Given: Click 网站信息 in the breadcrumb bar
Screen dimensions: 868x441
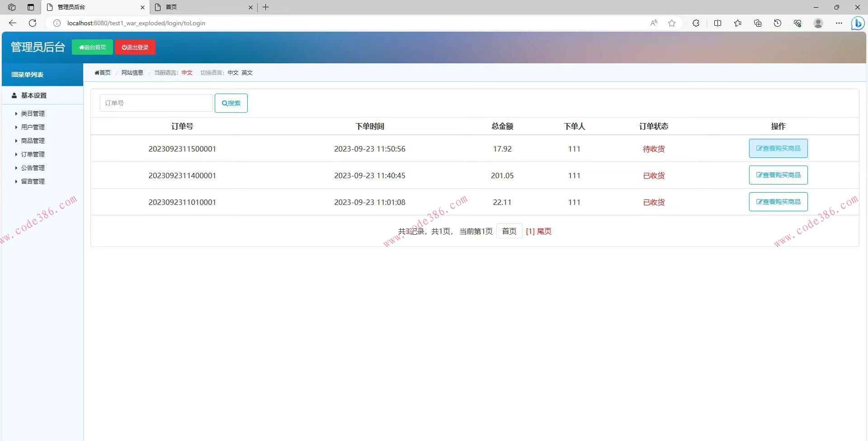Looking at the screenshot, I should coord(132,73).
